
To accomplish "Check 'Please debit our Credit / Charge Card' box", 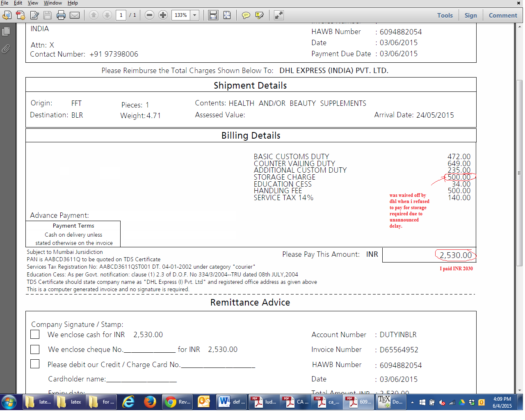I will click(x=35, y=364).
